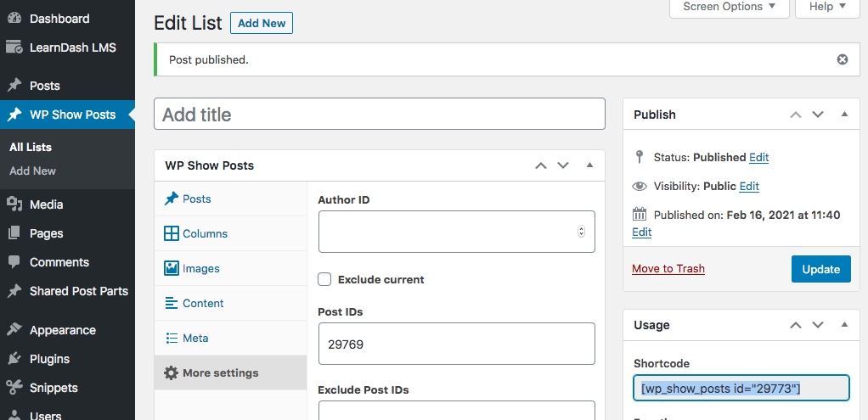
Task: Dismiss the Post published notice
Action: 842,59
